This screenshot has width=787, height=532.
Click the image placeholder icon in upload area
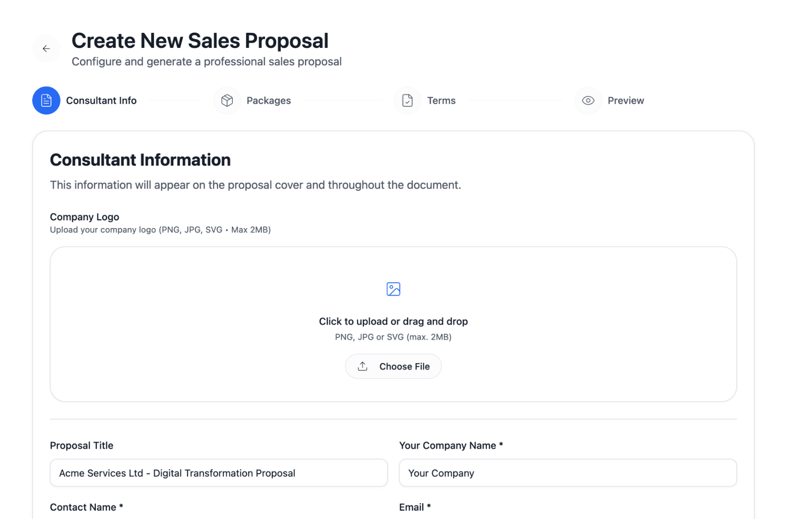click(393, 289)
